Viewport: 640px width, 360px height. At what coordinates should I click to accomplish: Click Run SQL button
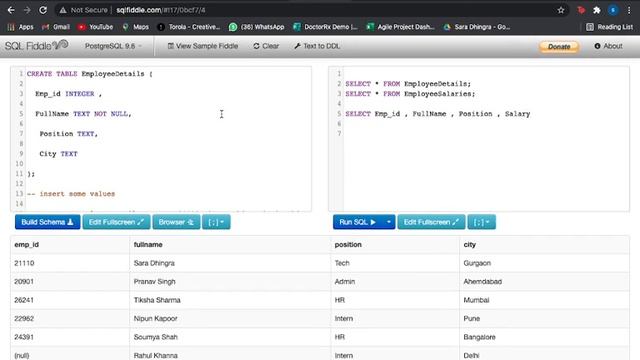tap(358, 222)
